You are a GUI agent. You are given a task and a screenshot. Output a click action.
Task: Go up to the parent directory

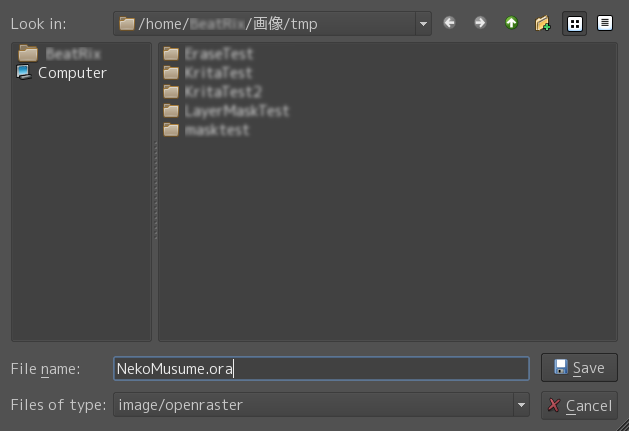[512, 22]
